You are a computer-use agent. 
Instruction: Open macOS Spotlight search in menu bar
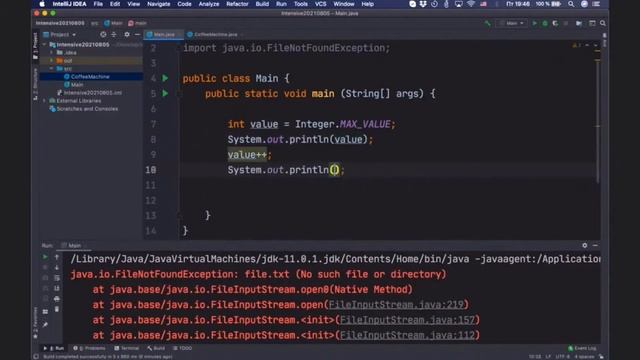click(571, 4)
